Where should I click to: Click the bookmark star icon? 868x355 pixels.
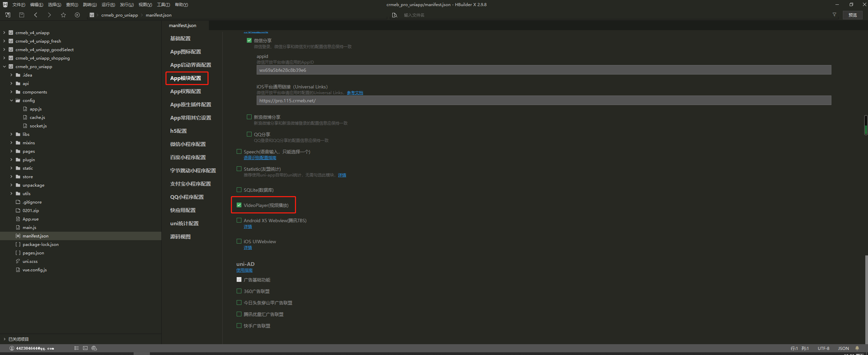63,15
